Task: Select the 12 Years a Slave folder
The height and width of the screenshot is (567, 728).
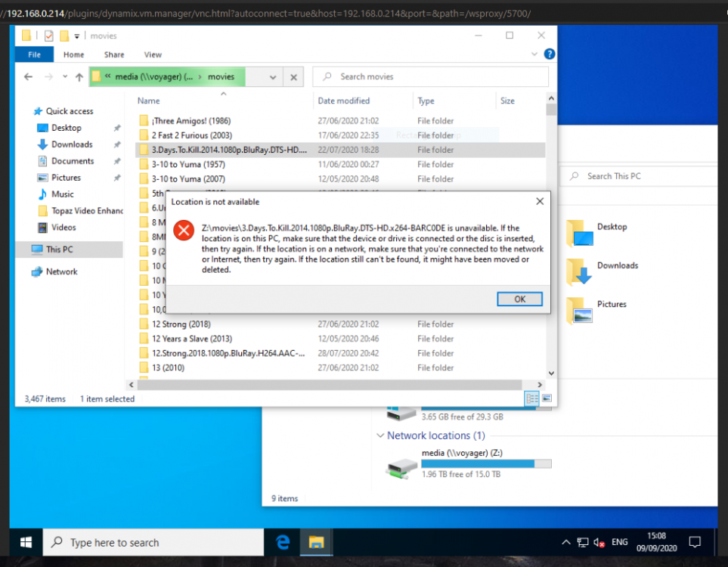Action: (192, 339)
